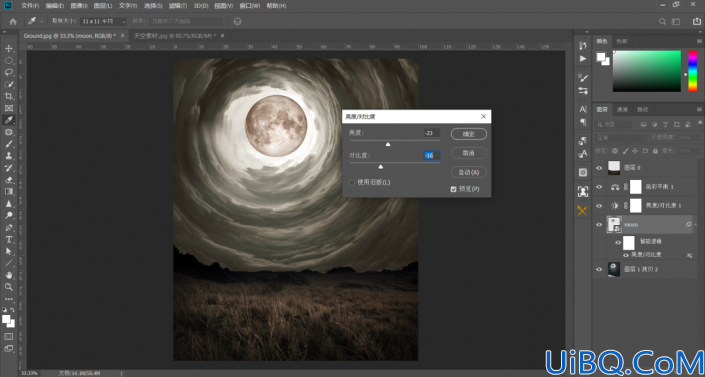Toggle visibility of the smart filters mask
Screen dimensions: 705x377
coord(618,242)
